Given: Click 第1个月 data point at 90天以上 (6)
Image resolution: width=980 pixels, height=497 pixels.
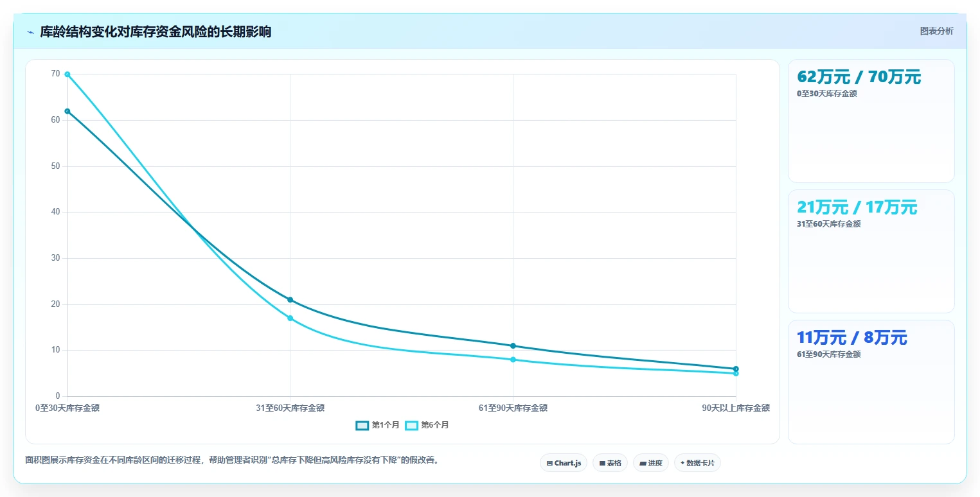Looking at the screenshot, I should click(736, 369).
